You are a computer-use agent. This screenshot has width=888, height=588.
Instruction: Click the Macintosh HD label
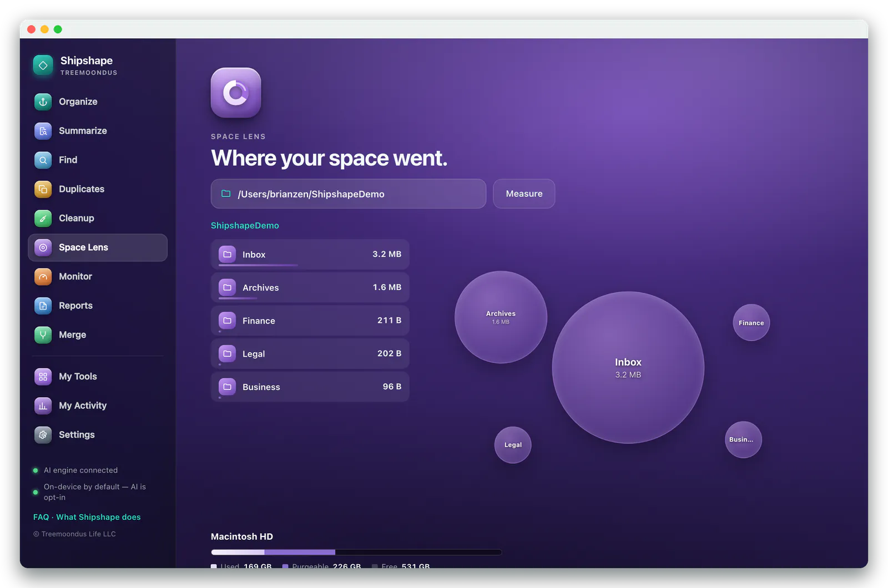(x=242, y=536)
